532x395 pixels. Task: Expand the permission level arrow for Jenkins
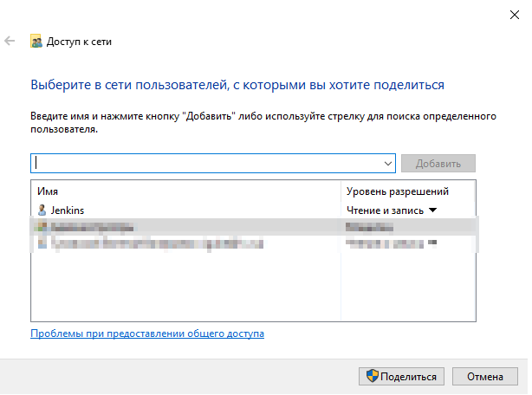pos(432,210)
